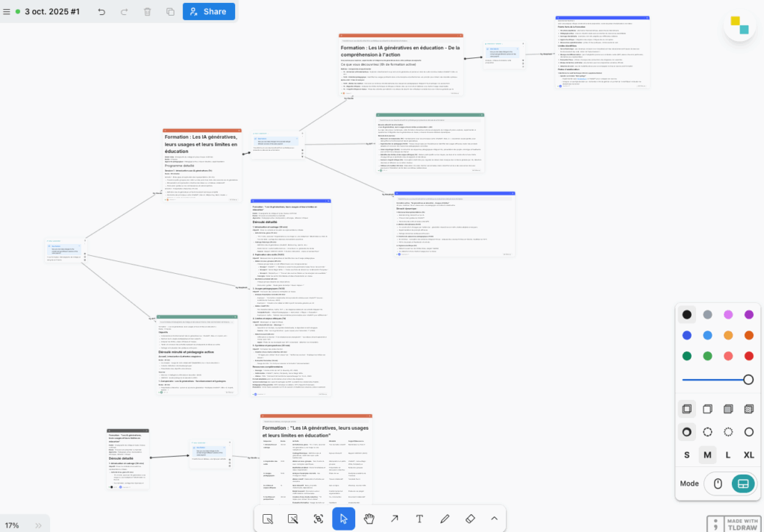Click the Undo arrow icon

[101, 12]
